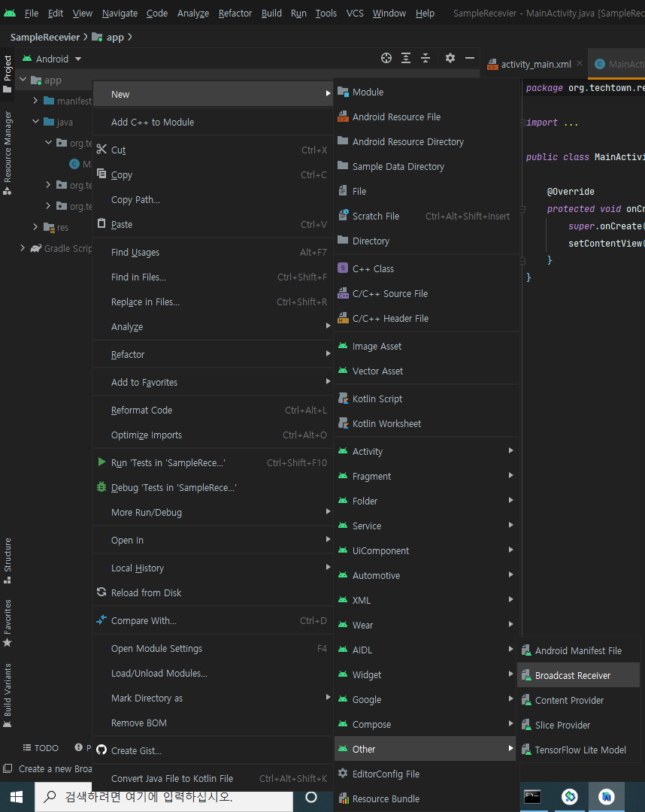Open the command prompt taskbar icon

coord(532,797)
